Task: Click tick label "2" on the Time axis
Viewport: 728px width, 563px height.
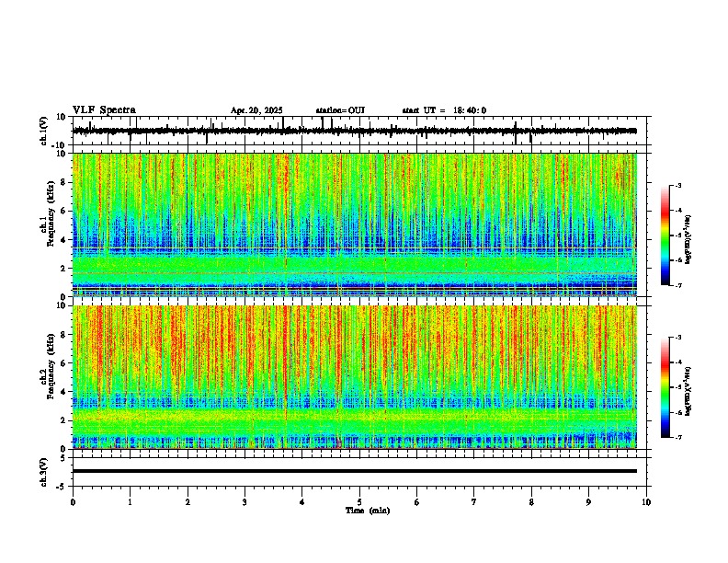Action: point(188,502)
